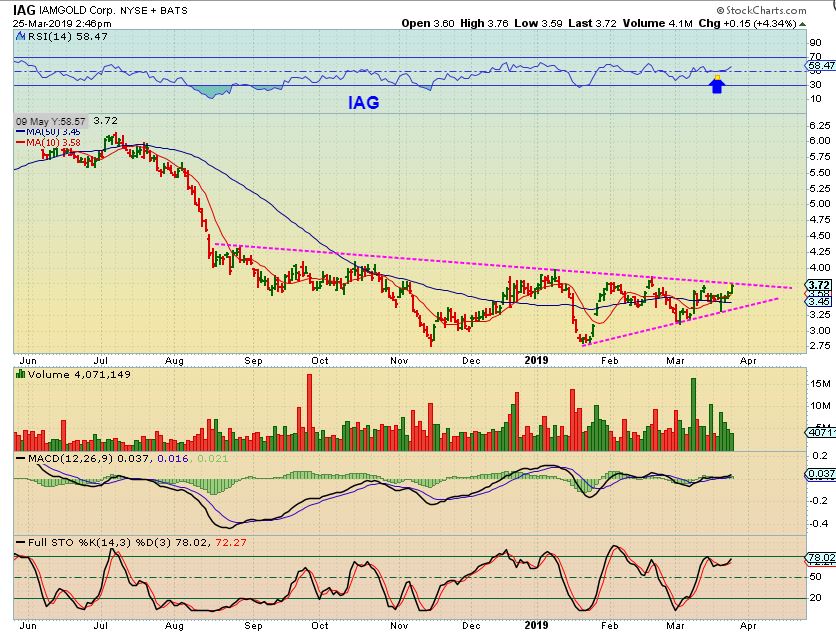
Task: Select the bold IAG ticker symbol in header
Action: pos(24,9)
